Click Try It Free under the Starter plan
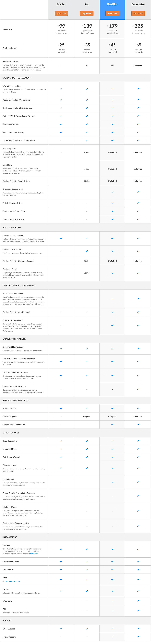Image resolution: width=151 pixels, height=644 pixels. [x=61, y=14]
